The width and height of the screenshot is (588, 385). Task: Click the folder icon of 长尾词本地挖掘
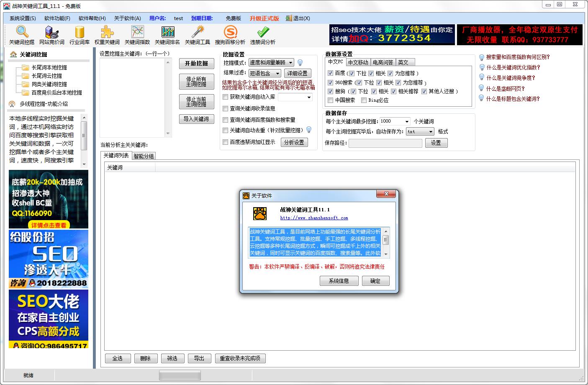point(26,67)
